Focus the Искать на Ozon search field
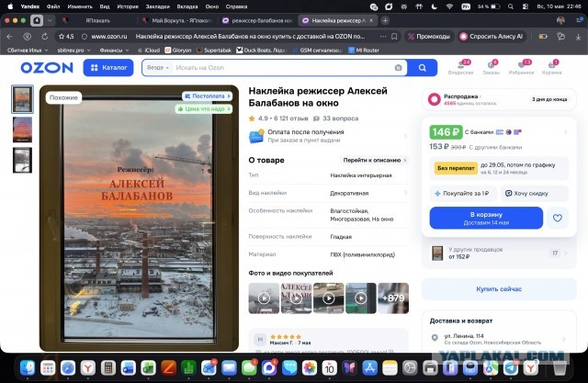Screen dimensions: 588x383 [283, 67]
